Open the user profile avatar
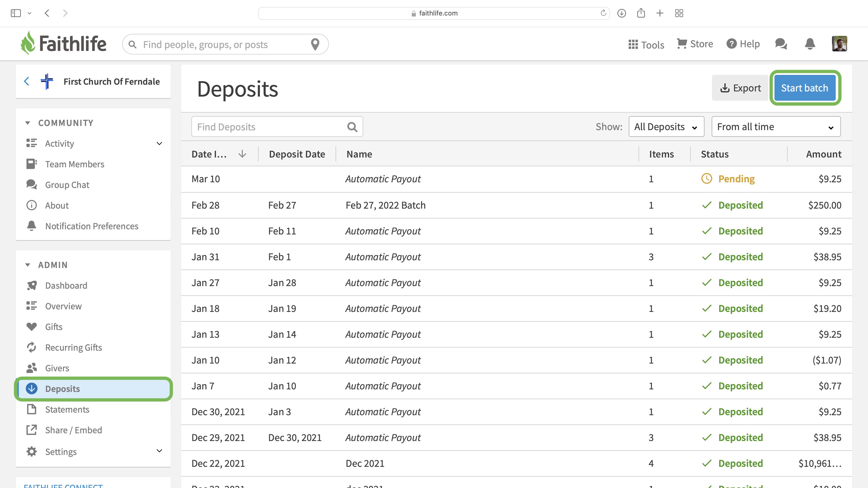 pos(839,44)
